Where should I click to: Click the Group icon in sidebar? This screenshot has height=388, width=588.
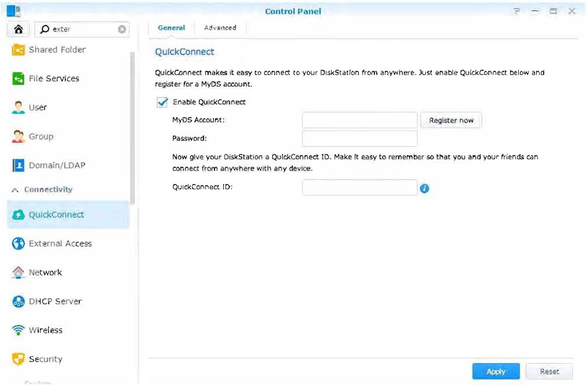coord(18,137)
